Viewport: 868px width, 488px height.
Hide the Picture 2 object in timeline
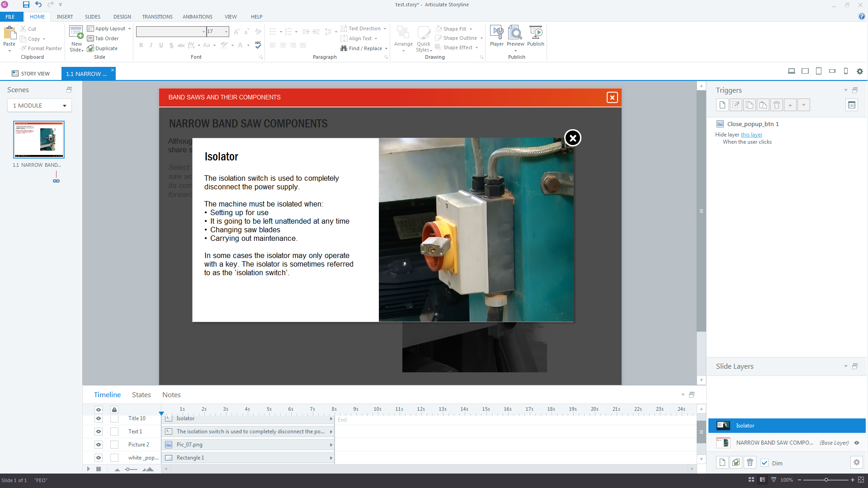99,445
